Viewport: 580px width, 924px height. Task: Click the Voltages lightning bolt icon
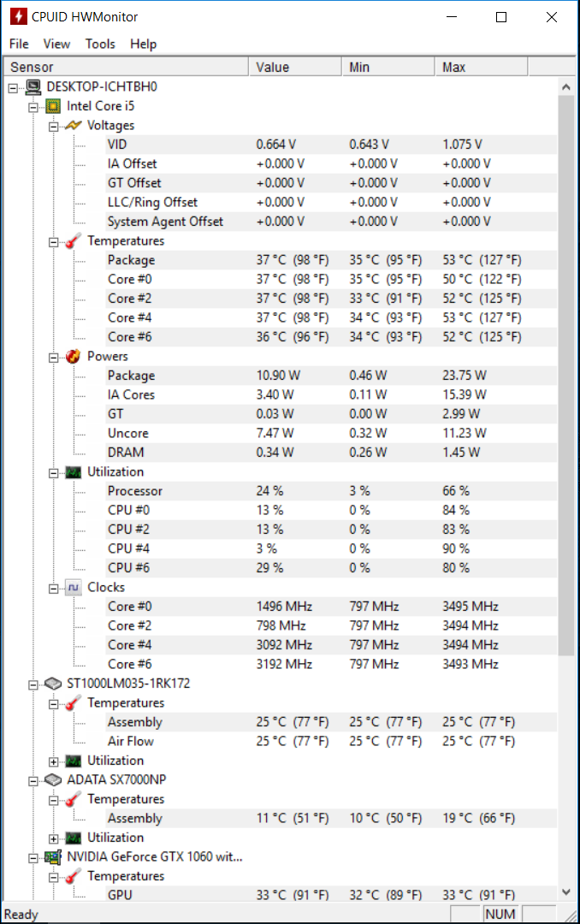pyautogui.click(x=73, y=125)
